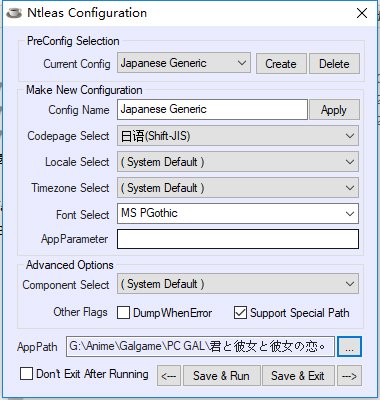
Task: Tick Don't Exit After Running checkbox
Action: pos(26,374)
